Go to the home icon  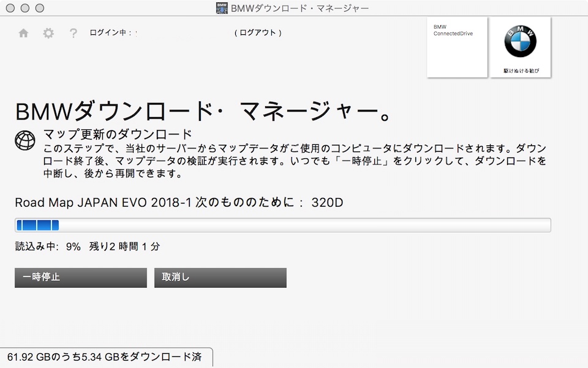tap(24, 33)
